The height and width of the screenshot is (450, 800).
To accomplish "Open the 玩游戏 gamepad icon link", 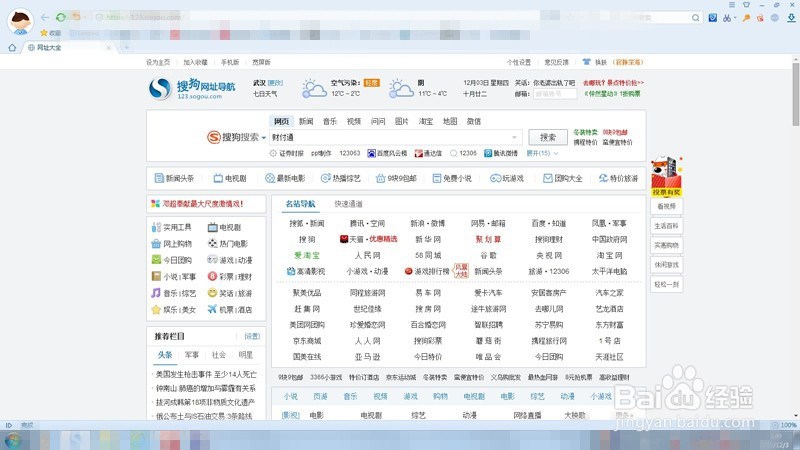I will 507,178.
